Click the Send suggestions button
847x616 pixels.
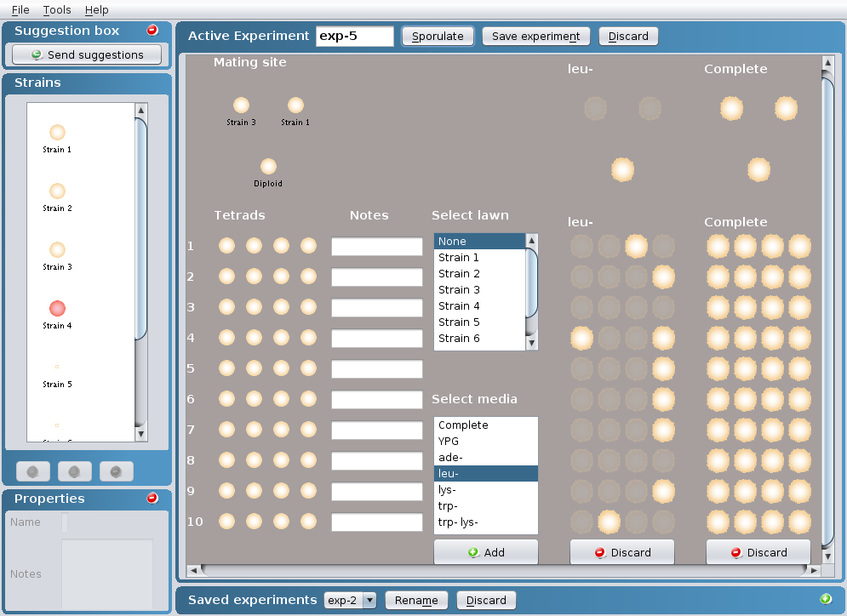(87, 54)
